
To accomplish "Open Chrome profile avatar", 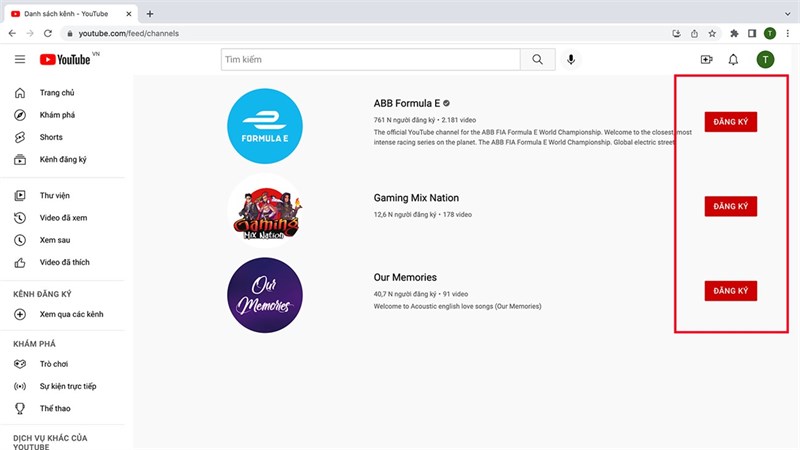I will click(x=769, y=34).
